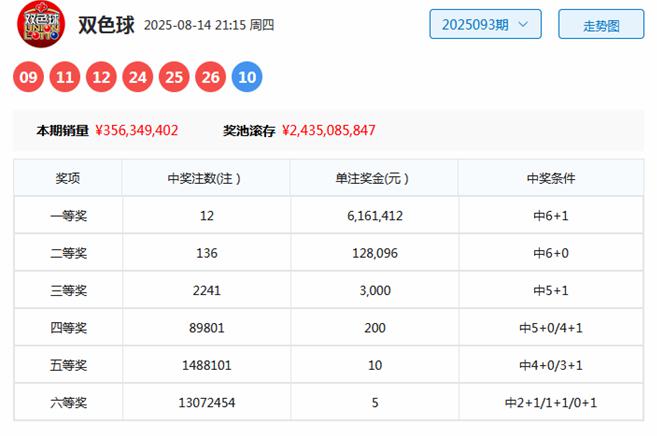Click red ball number 26
The image size is (657, 436).
click(211, 76)
